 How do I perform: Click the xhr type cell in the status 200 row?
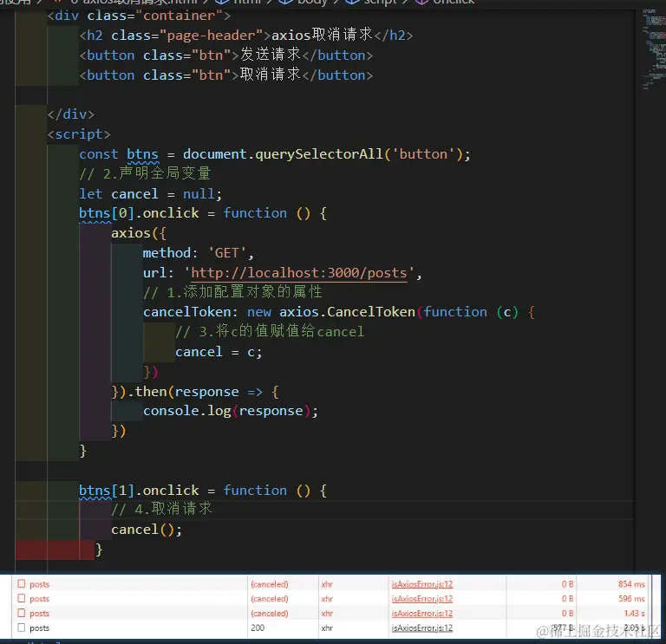pyautogui.click(x=327, y=628)
